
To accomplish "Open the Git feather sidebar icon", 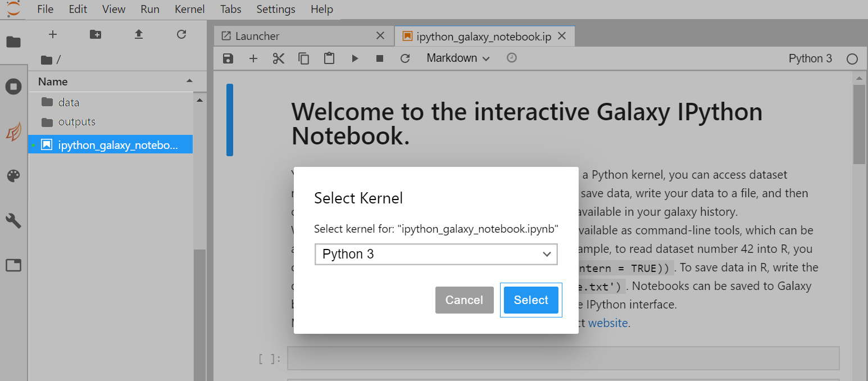I will coord(13,131).
